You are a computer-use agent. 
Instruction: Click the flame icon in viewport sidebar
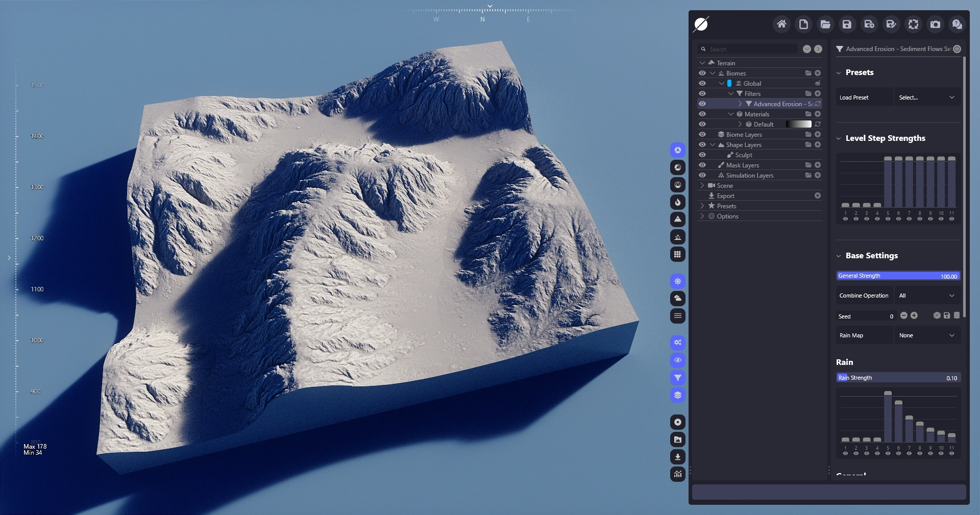click(678, 202)
